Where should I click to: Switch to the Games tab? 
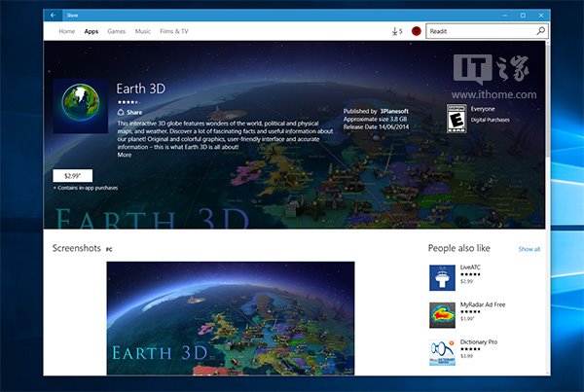(x=117, y=31)
